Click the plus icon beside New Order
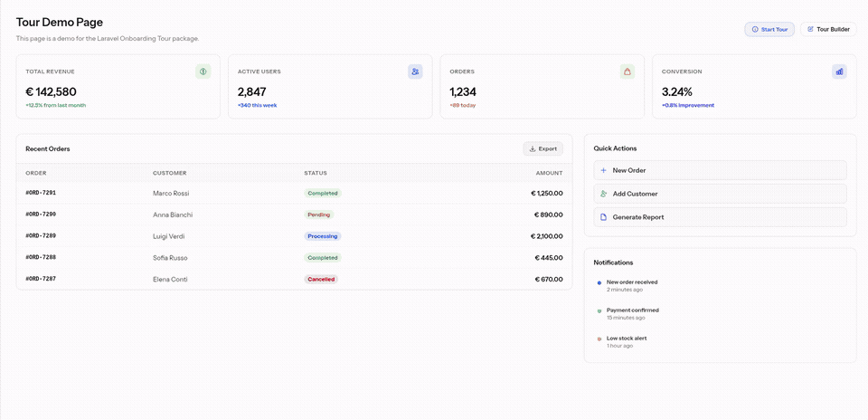 coord(603,171)
